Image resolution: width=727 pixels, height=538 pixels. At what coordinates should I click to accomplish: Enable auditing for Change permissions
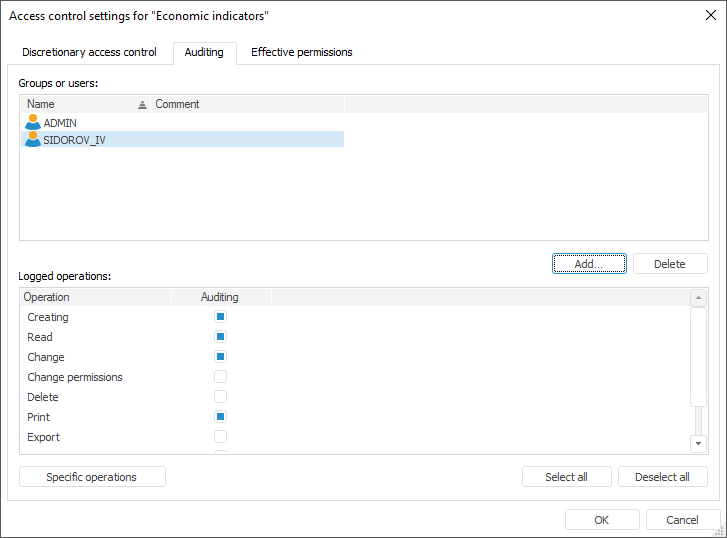(x=220, y=377)
